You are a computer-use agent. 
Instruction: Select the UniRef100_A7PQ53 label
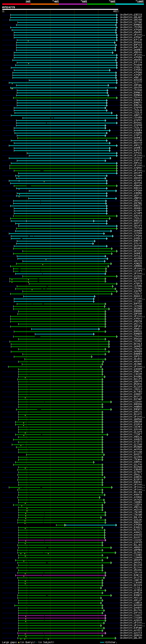pyautogui.click(x=131, y=70)
